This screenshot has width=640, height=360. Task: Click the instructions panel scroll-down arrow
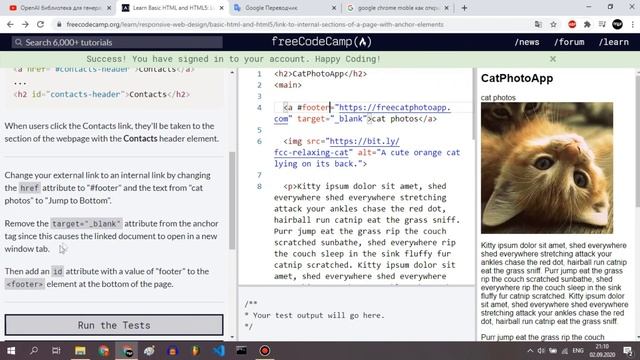232,337
